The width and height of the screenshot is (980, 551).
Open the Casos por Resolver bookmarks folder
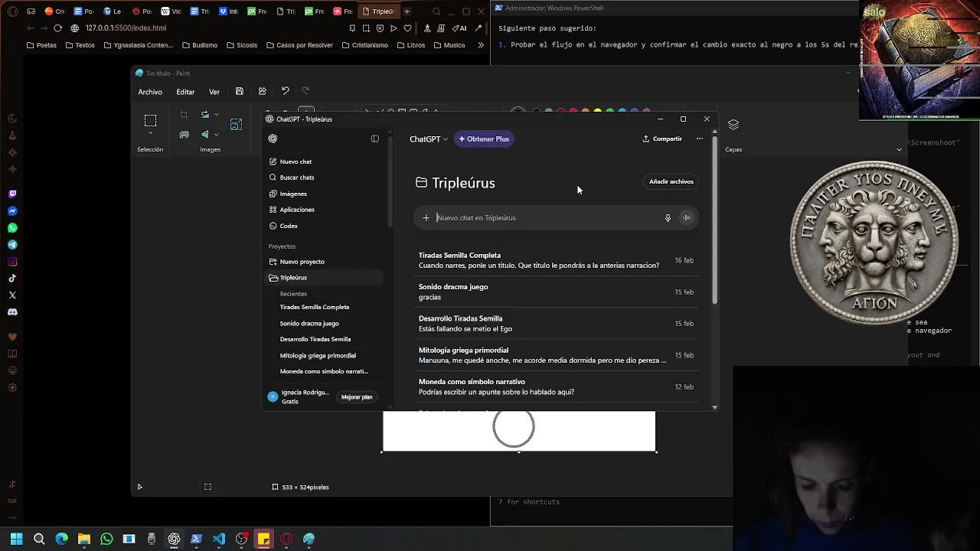299,45
